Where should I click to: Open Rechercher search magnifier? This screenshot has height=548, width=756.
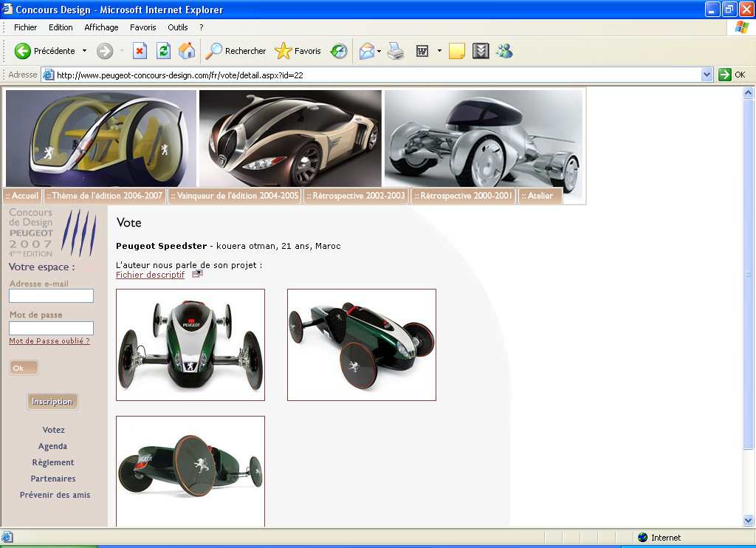[x=213, y=51]
